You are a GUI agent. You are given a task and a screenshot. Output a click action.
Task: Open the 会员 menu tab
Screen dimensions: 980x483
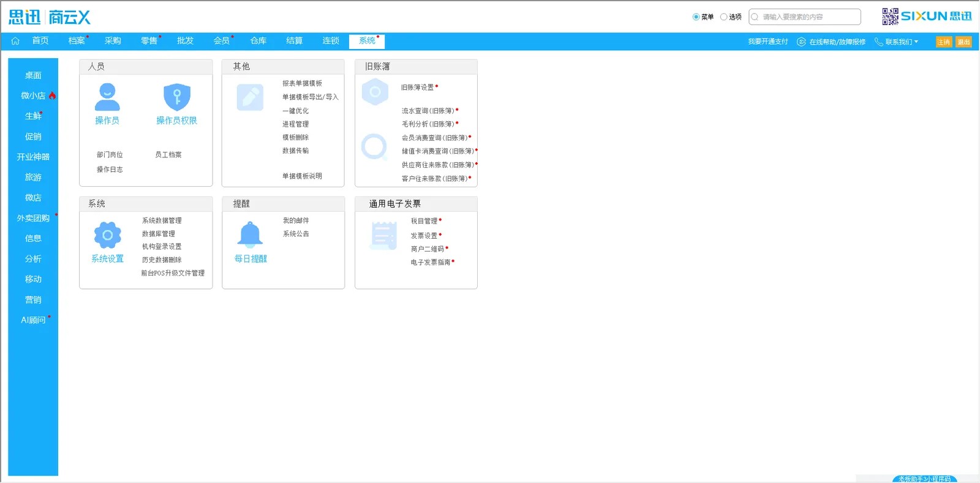222,41
